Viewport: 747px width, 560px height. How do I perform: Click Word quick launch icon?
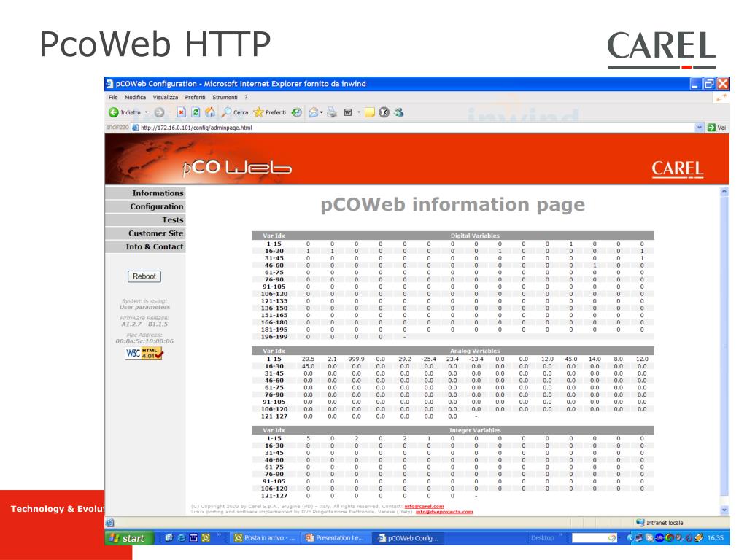pyautogui.click(x=193, y=537)
